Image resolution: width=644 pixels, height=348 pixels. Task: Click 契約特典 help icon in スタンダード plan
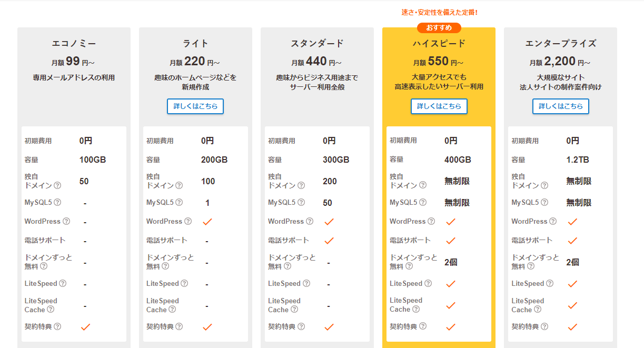click(x=301, y=326)
